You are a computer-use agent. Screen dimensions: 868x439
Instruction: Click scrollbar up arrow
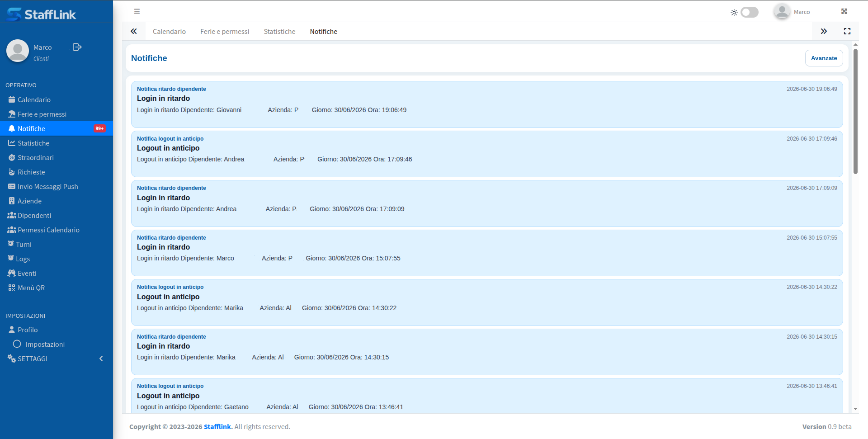[x=855, y=45]
